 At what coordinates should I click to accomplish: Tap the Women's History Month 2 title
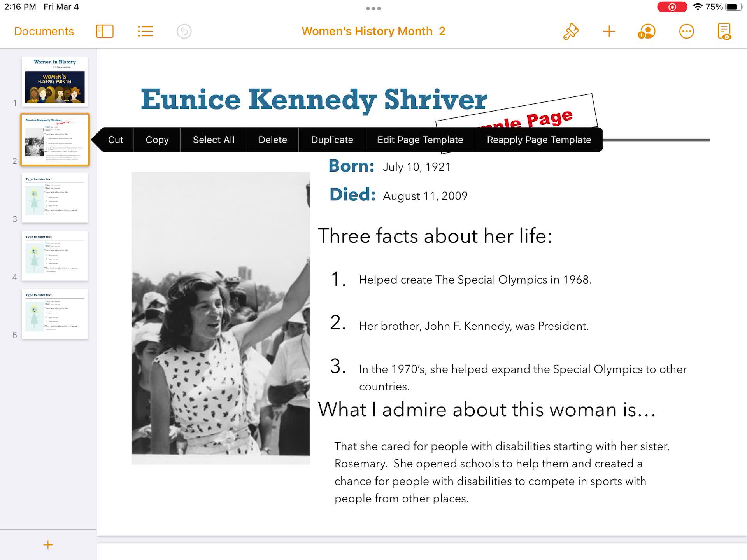[x=373, y=31]
